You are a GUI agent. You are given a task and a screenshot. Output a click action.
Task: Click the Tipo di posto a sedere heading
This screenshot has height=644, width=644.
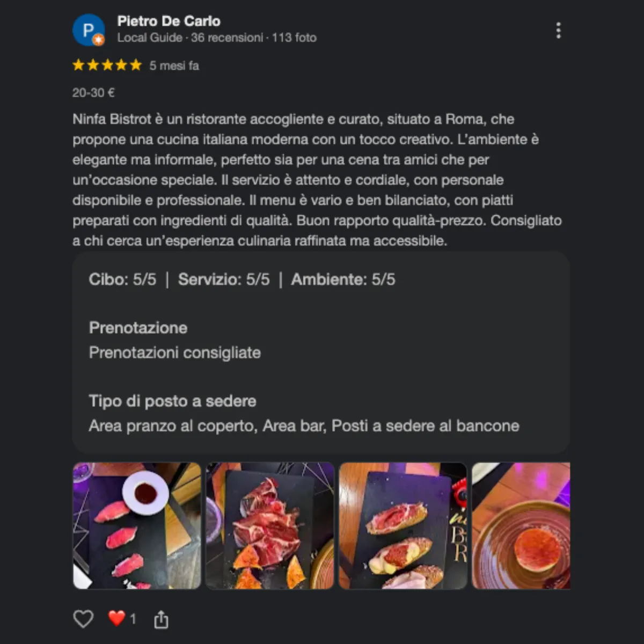[x=172, y=401]
